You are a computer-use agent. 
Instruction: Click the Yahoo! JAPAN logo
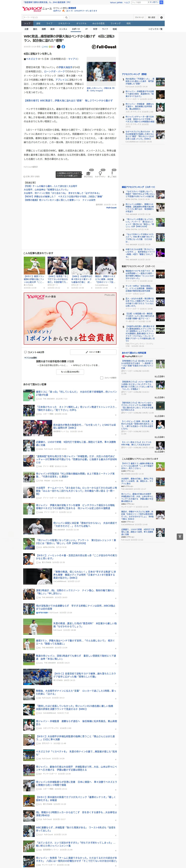[32, 9]
